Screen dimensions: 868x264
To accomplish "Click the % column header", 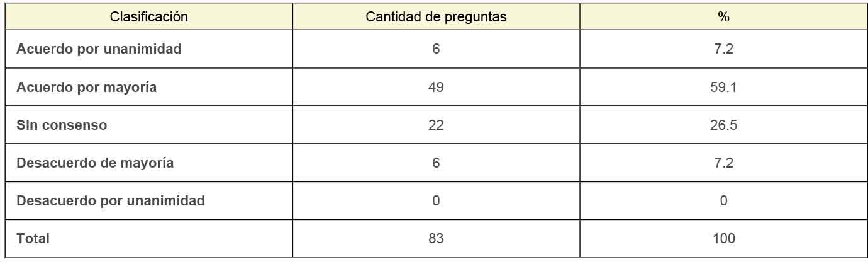I will 723,17.
